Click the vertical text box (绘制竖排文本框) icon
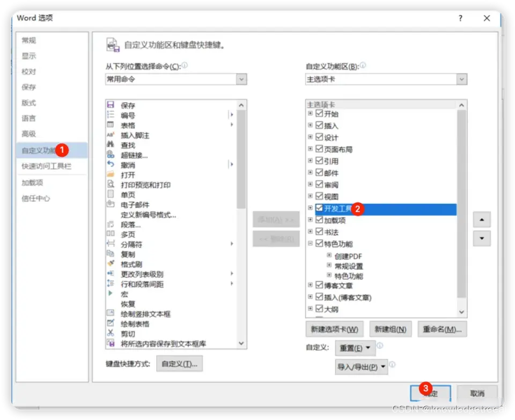The image size is (515, 420). [111, 313]
